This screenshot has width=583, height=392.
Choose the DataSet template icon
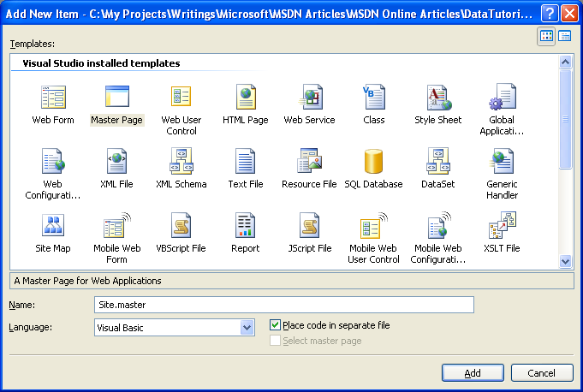437,162
